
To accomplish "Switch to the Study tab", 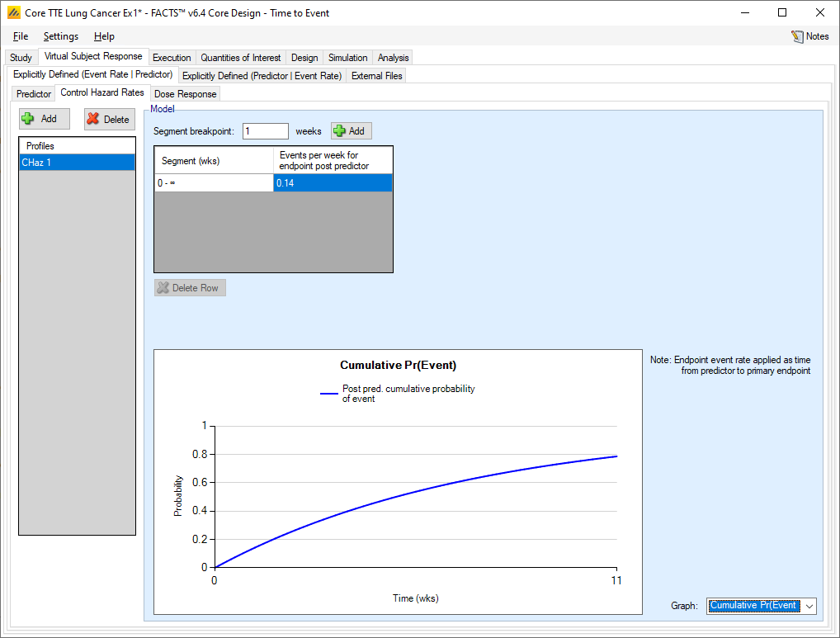I will (x=21, y=58).
